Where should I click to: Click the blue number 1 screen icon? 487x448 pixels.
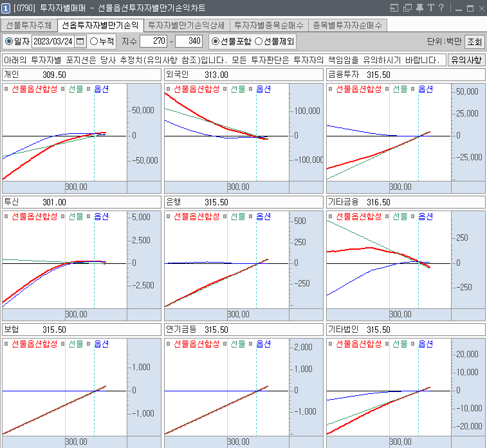(6, 8)
